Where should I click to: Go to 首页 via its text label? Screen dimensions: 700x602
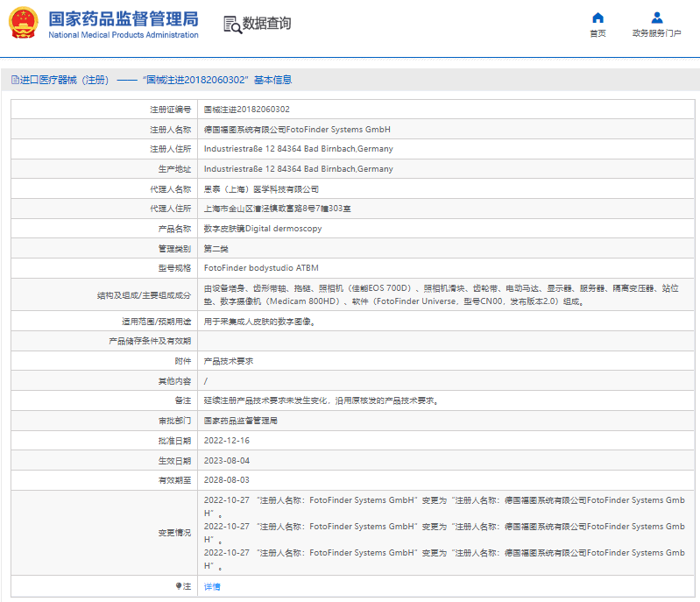pyautogui.click(x=597, y=34)
